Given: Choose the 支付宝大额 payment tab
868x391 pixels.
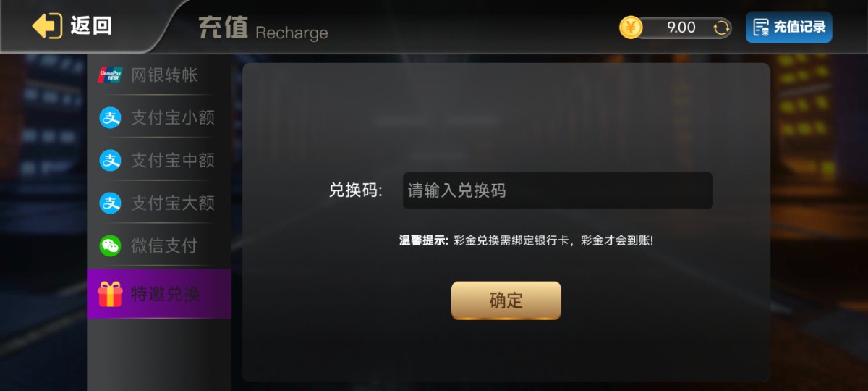Looking at the screenshot, I should pos(159,203).
